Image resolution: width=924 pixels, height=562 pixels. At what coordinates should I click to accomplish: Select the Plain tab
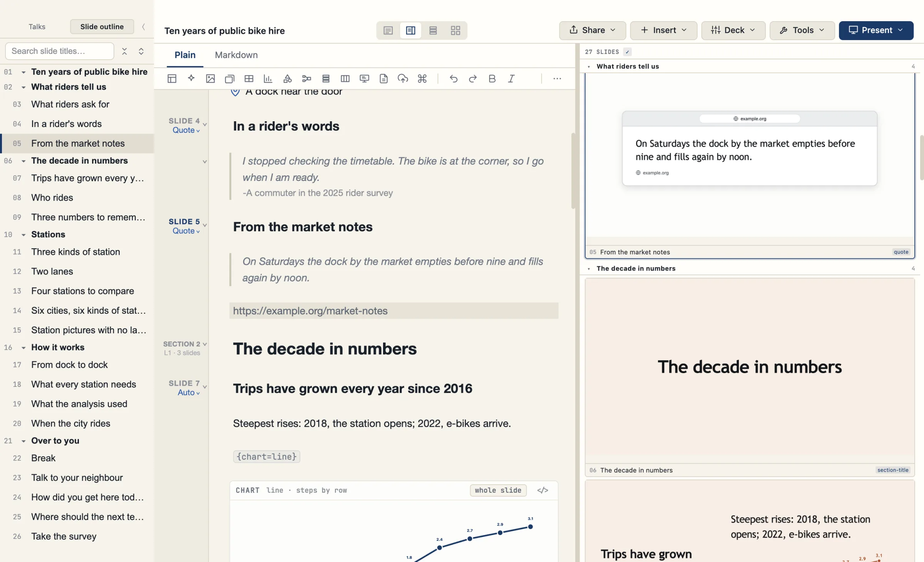pos(185,55)
